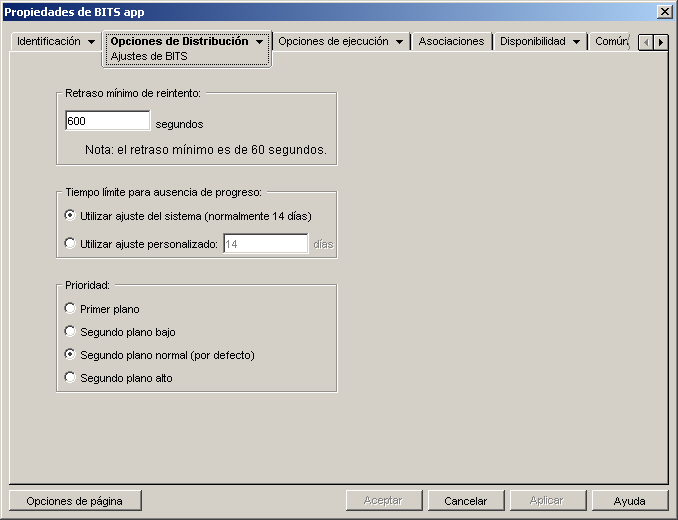Click the note about 60 segundos minimum
The width and height of the screenshot is (678, 520).
pos(206,150)
